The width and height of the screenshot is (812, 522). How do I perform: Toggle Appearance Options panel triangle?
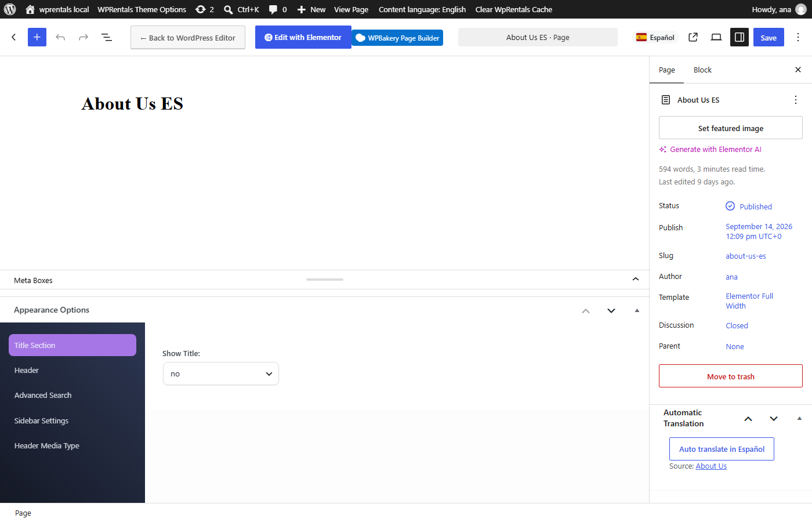pyautogui.click(x=637, y=310)
